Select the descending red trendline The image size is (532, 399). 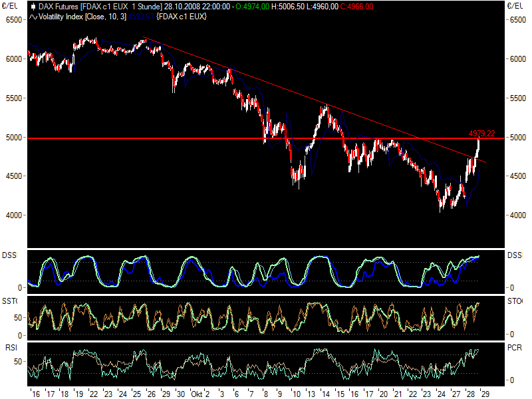[x=314, y=99]
